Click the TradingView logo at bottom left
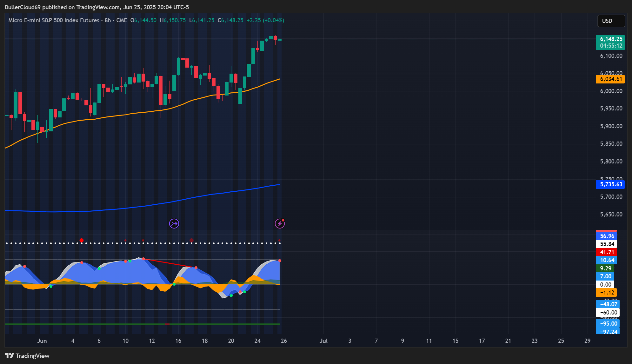 27,356
